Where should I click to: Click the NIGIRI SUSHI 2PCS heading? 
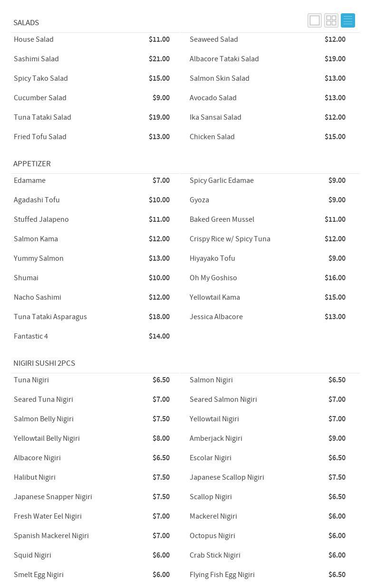coord(44,363)
